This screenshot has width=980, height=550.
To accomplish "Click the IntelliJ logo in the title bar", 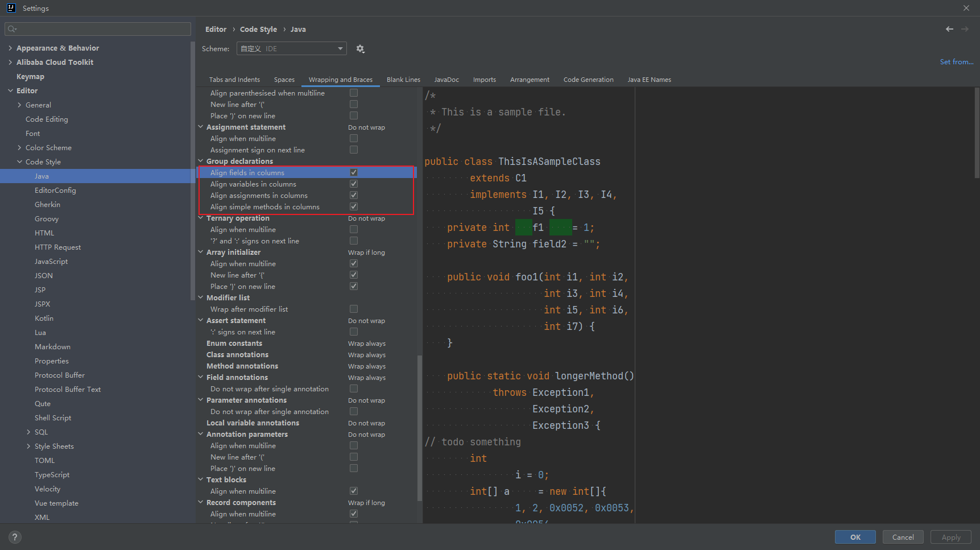I will point(11,8).
